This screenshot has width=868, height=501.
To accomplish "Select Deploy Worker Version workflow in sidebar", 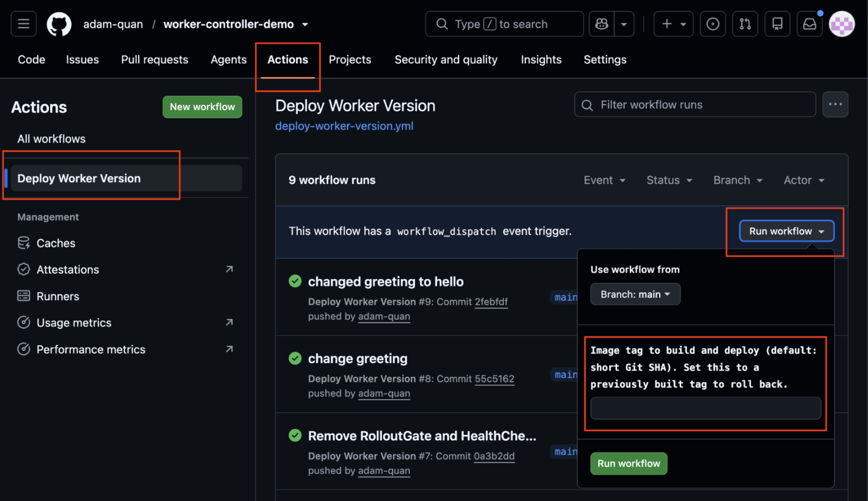I will (x=126, y=178).
